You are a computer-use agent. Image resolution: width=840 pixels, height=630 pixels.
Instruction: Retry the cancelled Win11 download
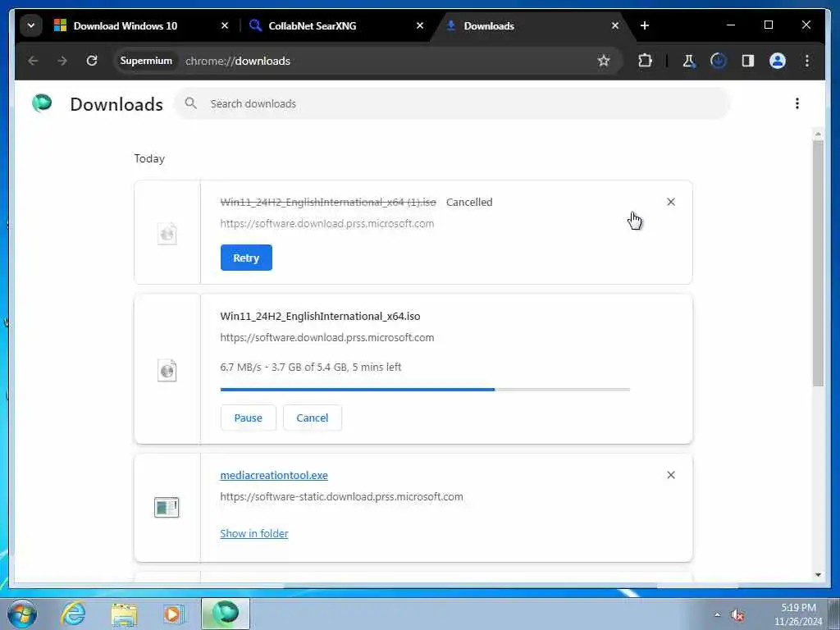(246, 258)
